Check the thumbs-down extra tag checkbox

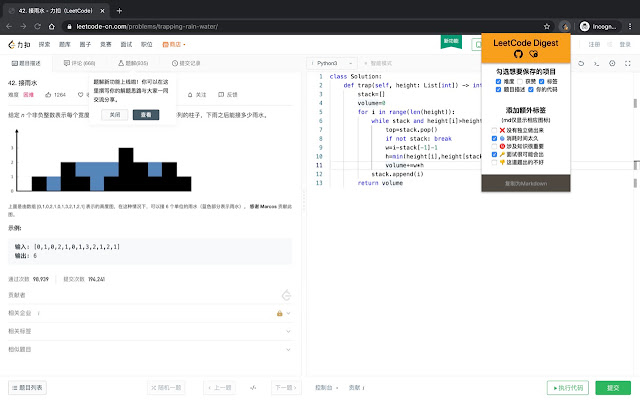tap(494, 162)
